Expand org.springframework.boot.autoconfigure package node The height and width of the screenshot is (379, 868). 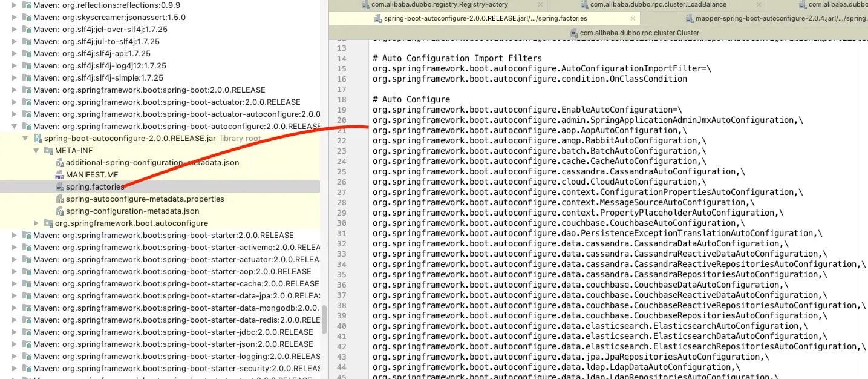click(37, 223)
